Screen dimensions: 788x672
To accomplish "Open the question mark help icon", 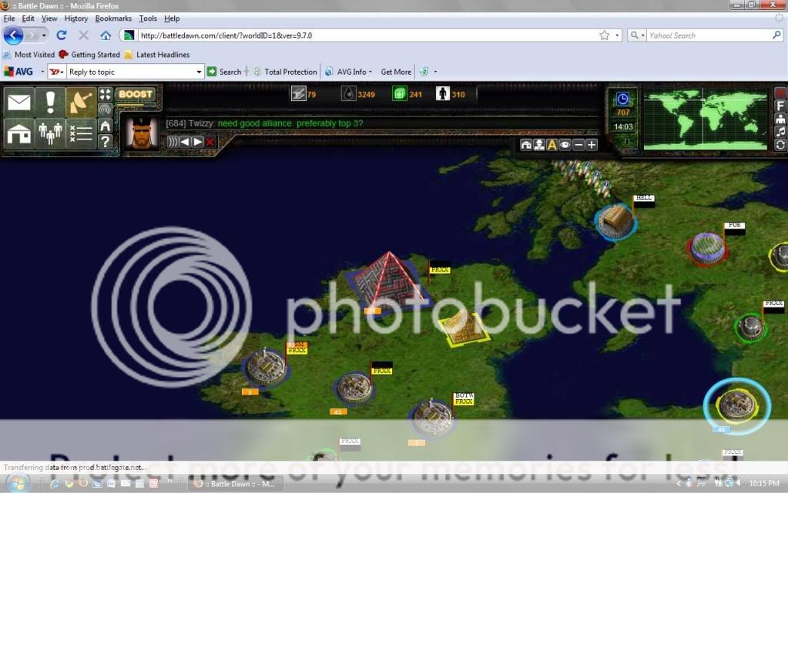I will pyautogui.click(x=105, y=141).
